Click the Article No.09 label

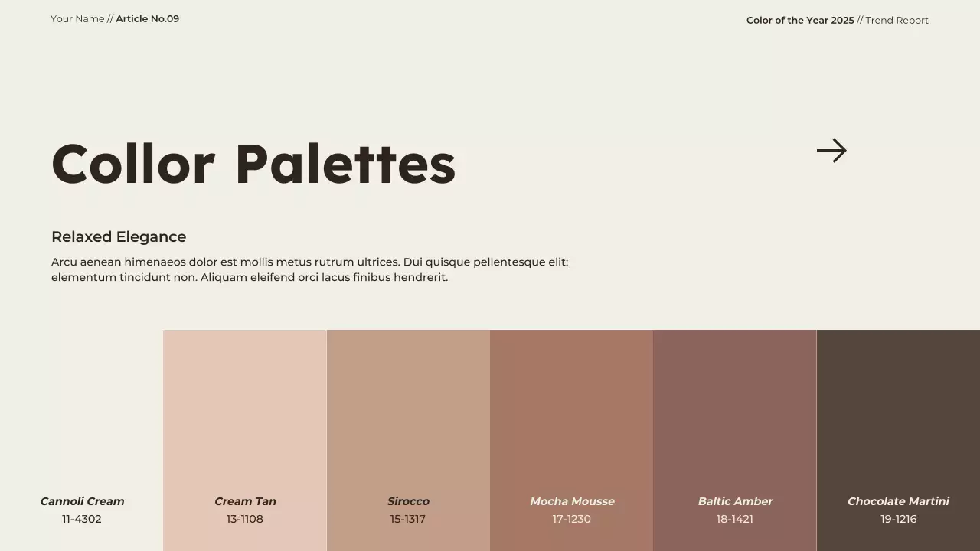148,19
